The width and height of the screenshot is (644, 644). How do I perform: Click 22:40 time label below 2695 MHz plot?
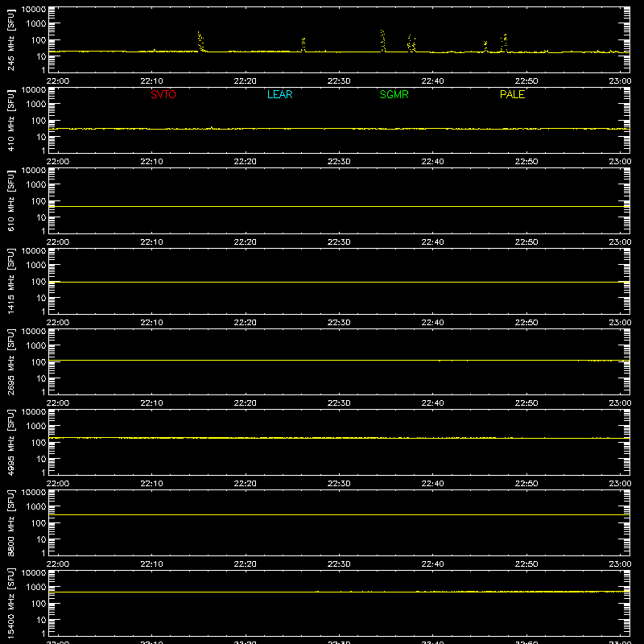coord(432,403)
